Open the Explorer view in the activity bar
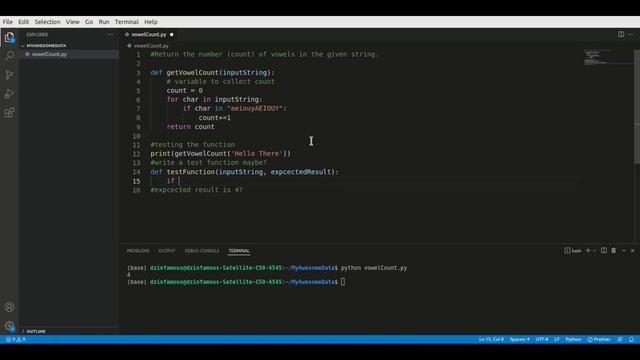Image resolution: width=640 pixels, height=360 pixels. (9, 38)
